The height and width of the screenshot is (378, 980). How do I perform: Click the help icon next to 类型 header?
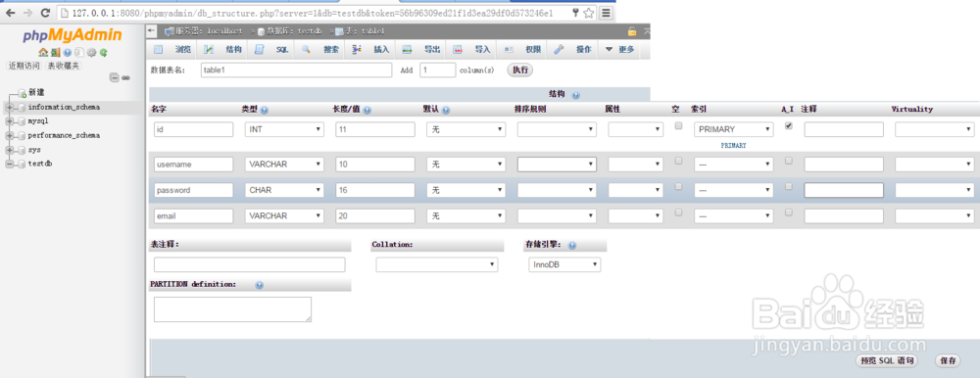[264, 110]
